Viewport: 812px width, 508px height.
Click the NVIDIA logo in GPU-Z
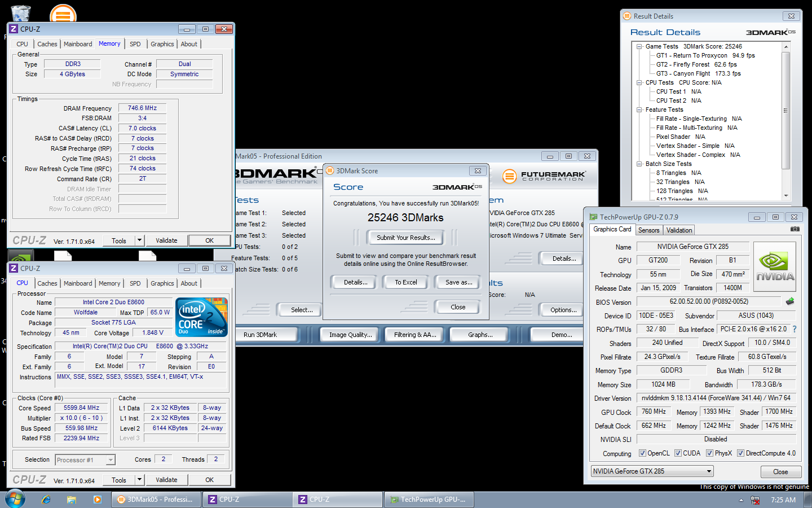click(775, 266)
